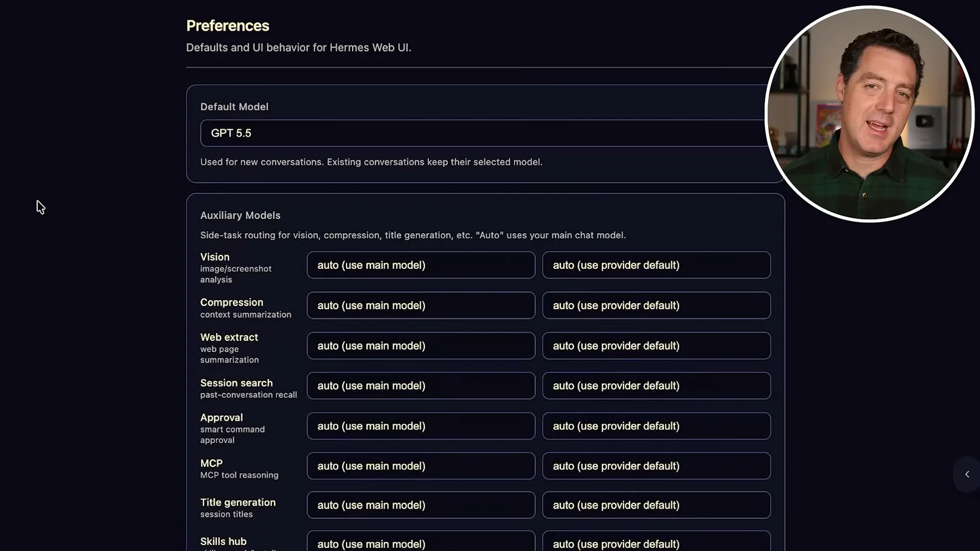
Task: Open Session search main model dropdown
Action: tap(421, 386)
